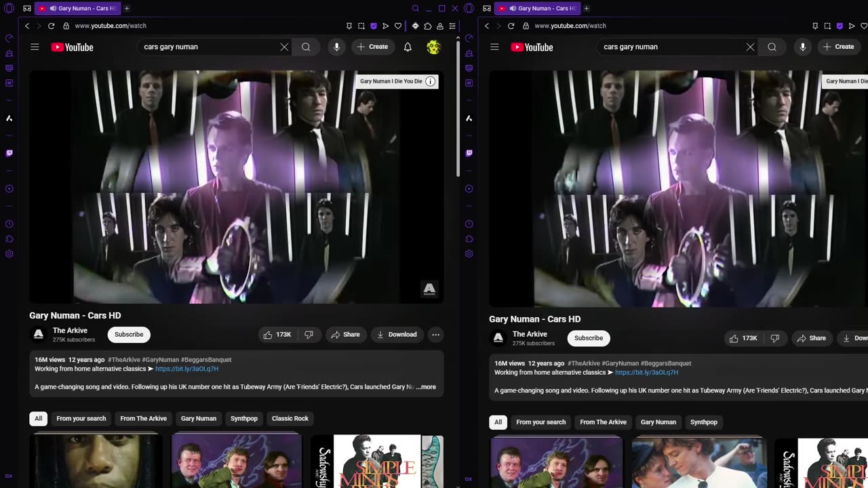This screenshot has width=868, height=488.
Task: Subscribe to The Arkive in left window
Action: pyautogui.click(x=129, y=334)
